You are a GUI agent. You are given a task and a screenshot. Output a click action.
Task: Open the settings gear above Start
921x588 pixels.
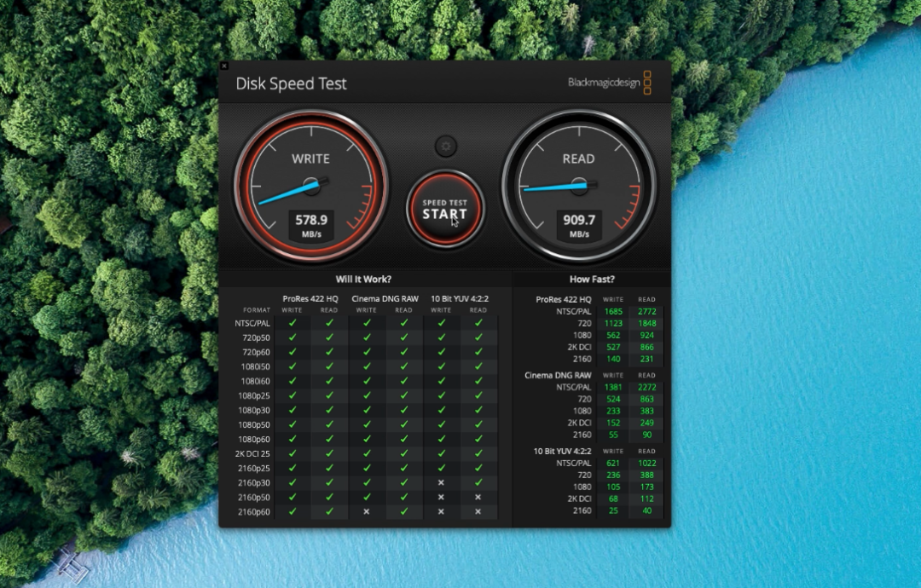(446, 146)
